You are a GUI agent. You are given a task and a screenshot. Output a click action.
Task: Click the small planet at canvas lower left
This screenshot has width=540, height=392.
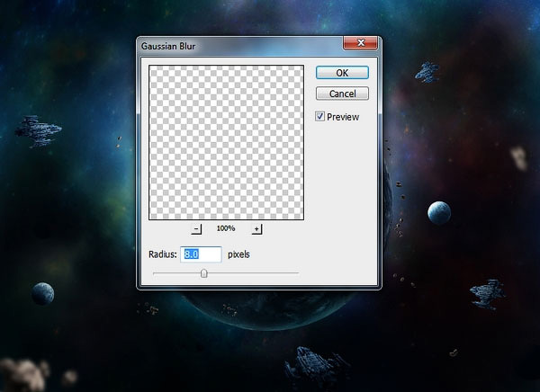coord(42,293)
